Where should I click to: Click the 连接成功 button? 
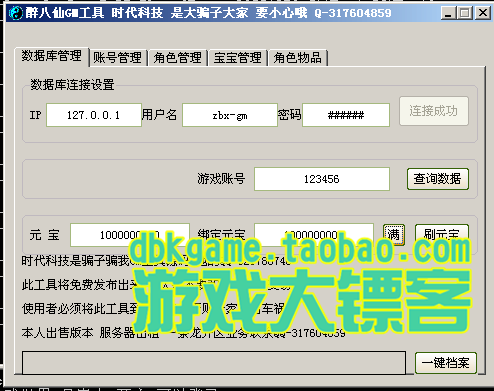click(x=434, y=111)
